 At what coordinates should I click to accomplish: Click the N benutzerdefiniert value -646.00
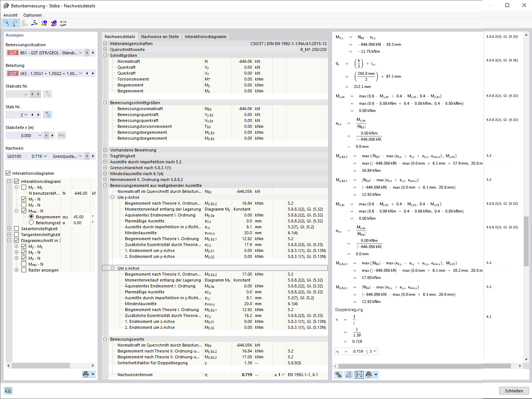(x=81, y=193)
